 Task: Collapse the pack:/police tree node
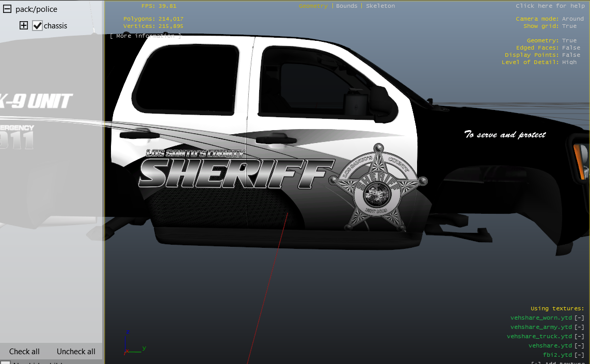point(7,9)
